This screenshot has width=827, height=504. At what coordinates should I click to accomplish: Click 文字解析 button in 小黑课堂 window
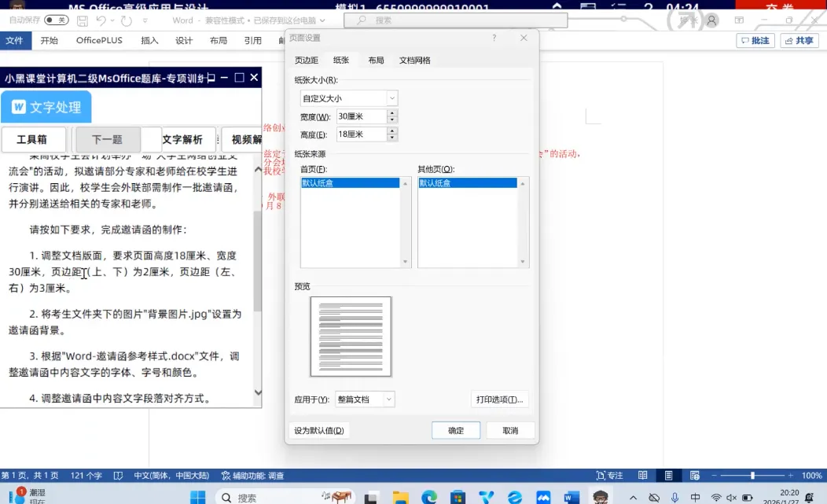coord(182,139)
